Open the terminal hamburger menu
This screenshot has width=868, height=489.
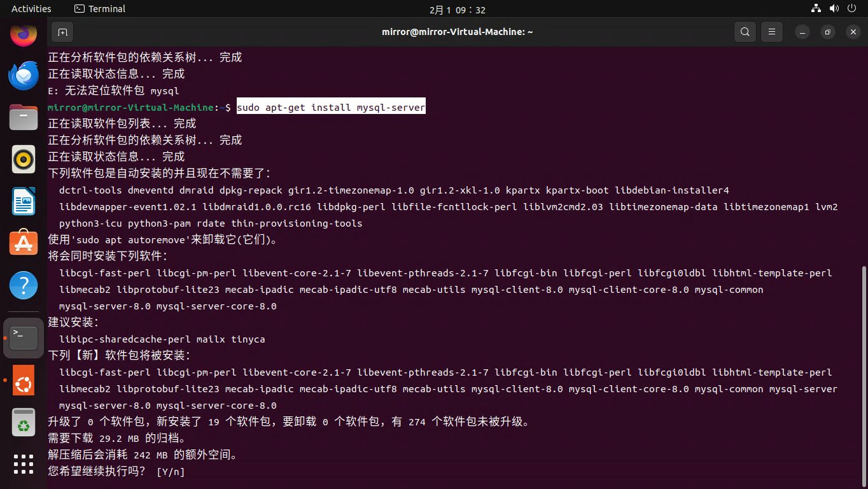tap(771, 32)
